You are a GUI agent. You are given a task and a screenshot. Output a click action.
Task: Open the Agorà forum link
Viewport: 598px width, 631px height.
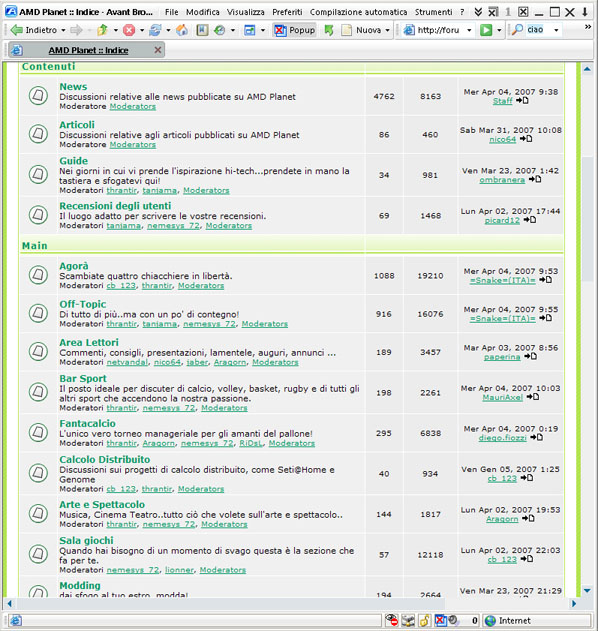pos(74,266)
